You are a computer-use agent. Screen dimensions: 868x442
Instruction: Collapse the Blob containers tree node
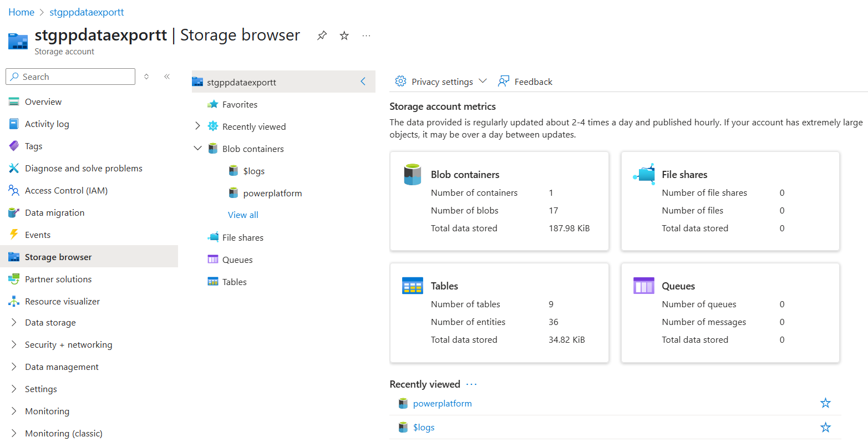[x=197, y=149]
